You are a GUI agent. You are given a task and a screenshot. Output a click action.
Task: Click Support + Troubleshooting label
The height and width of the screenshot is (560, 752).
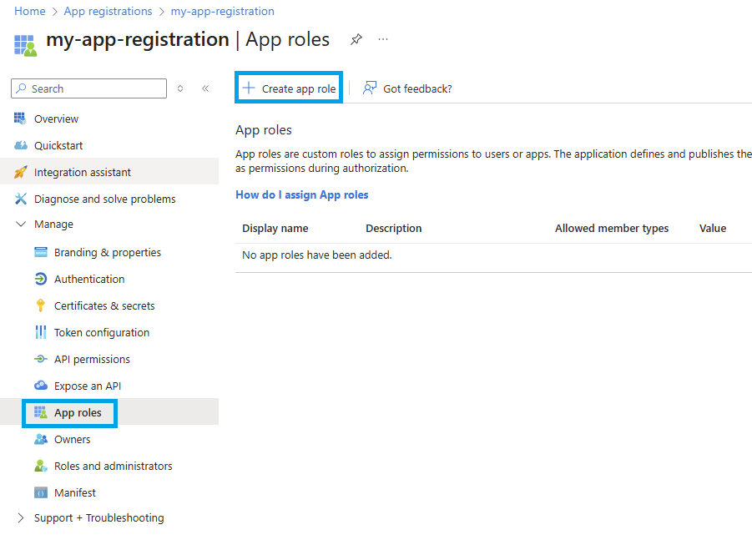coord(98,517)
